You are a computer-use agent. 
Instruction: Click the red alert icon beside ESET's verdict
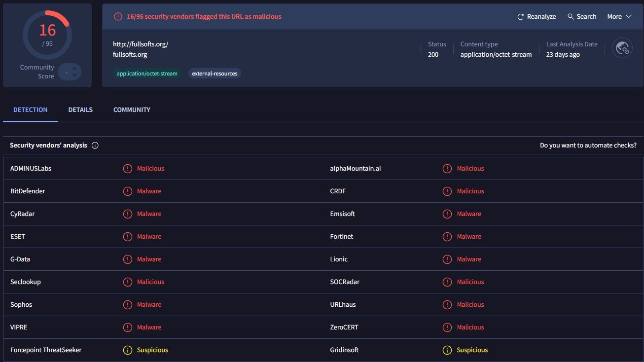(128, 237)
